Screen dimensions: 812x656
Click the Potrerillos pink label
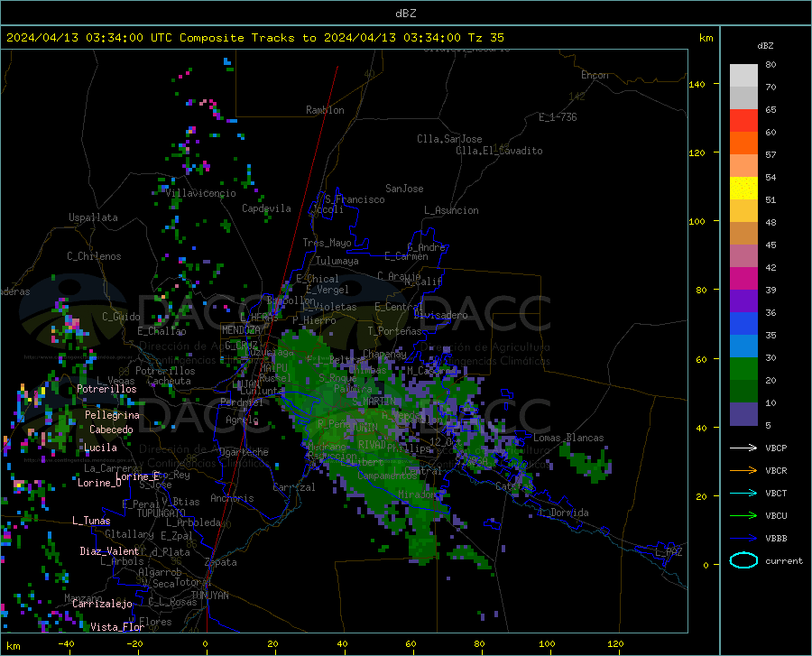(x=106, y=389)
